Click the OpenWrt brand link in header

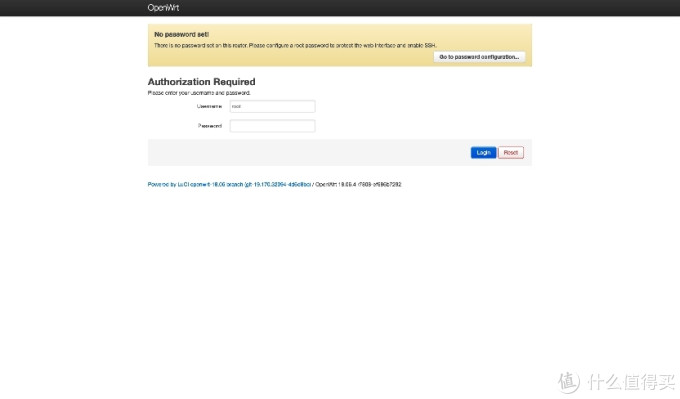163,7
